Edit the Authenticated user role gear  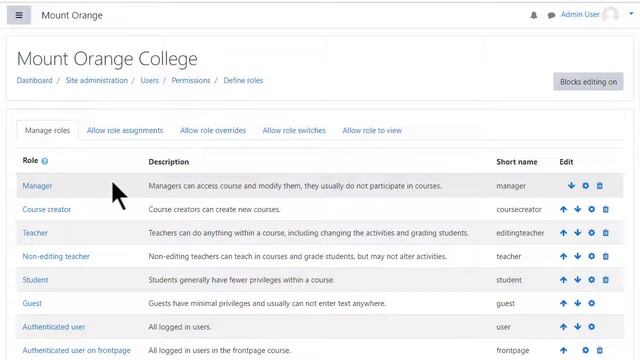click(591, 327)
